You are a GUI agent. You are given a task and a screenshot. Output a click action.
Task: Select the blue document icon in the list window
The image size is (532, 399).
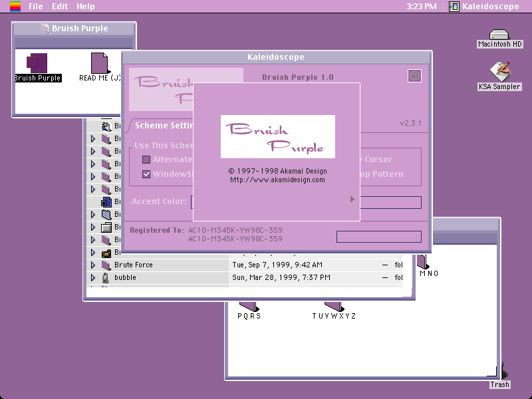coord(106,202)
